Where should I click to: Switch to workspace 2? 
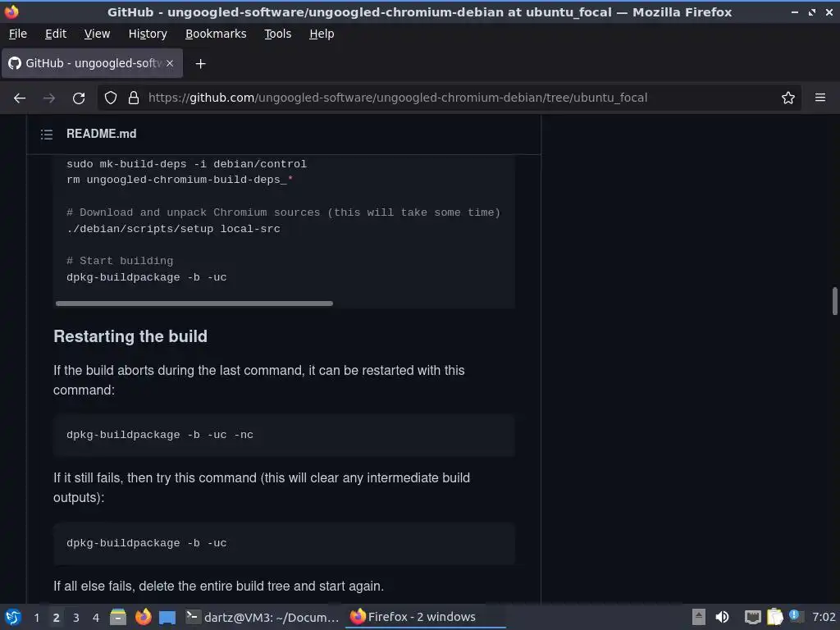pyautogui.click(x=57, y=618)
